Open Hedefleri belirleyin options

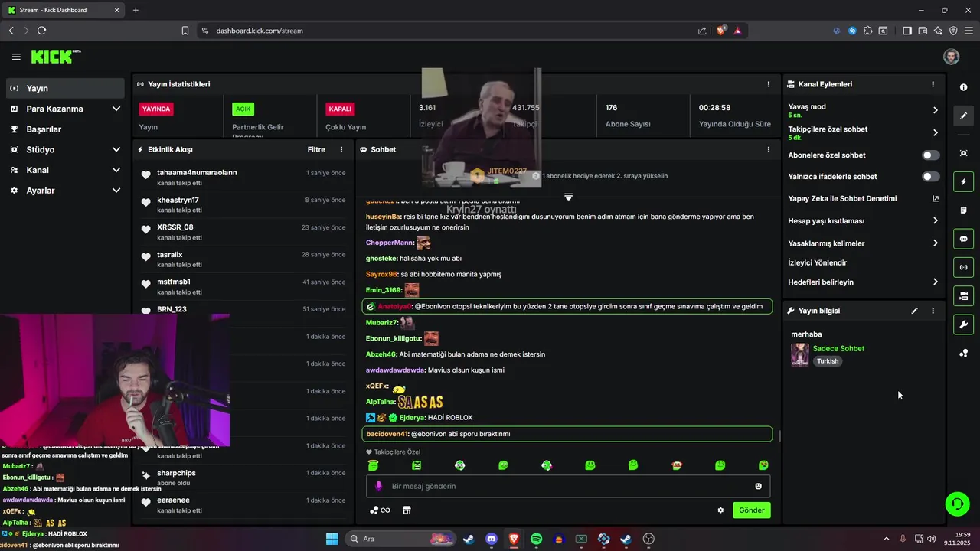pyautogui.click(x=863, y=282)
